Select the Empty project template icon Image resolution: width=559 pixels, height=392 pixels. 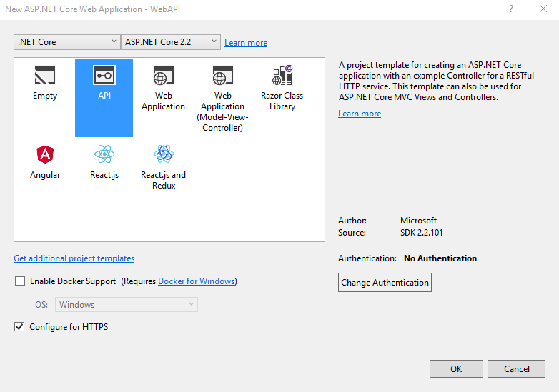(x=45, y=76)
